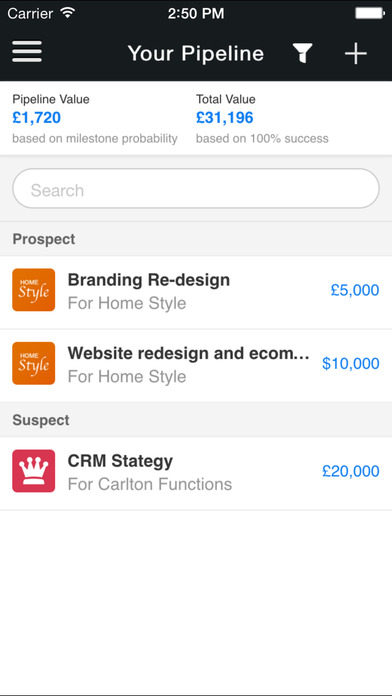Tap the £20,000 amount
The height and width of the screenshot is (696, 392).
click(x=351, y=471)
